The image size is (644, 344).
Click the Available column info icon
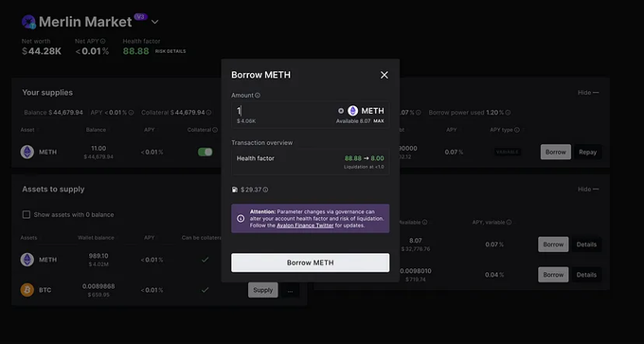[424, 223]
